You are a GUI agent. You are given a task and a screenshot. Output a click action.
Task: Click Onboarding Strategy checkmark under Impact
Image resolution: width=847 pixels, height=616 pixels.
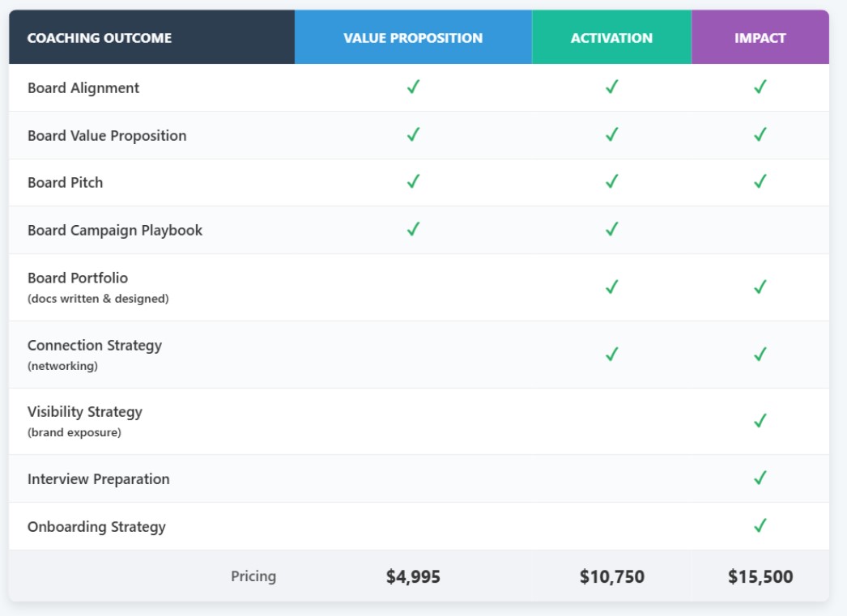point(760,526)
